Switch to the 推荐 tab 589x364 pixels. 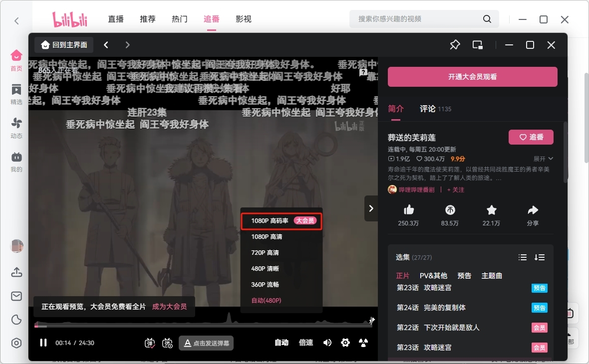[x=148, y=19]
